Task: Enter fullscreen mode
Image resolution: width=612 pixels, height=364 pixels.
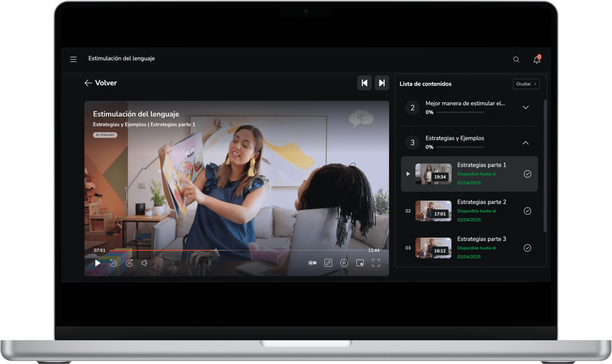Action: (376, 263)
